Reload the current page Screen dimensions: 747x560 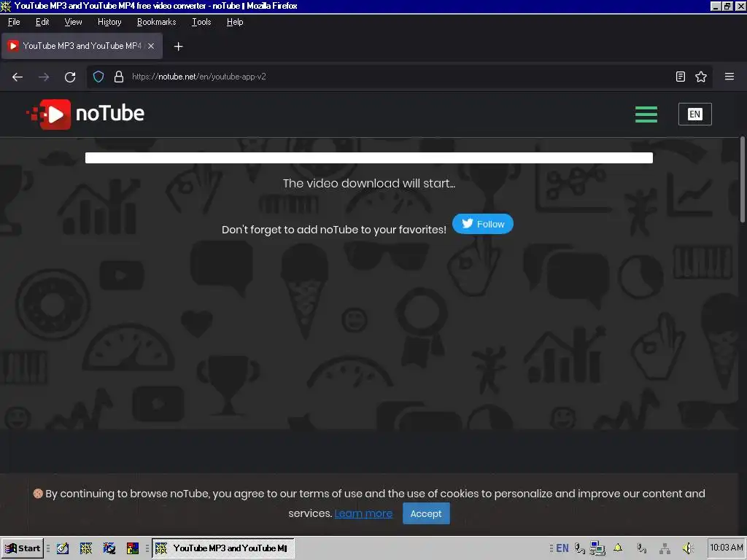(x=70, y=77)
